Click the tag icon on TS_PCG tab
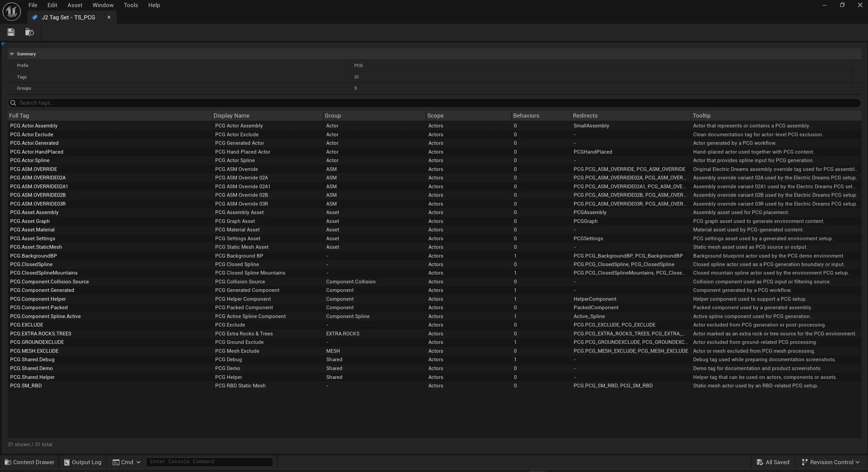The width and height of the screenshot is (868, 472). [x=35, y=17]
